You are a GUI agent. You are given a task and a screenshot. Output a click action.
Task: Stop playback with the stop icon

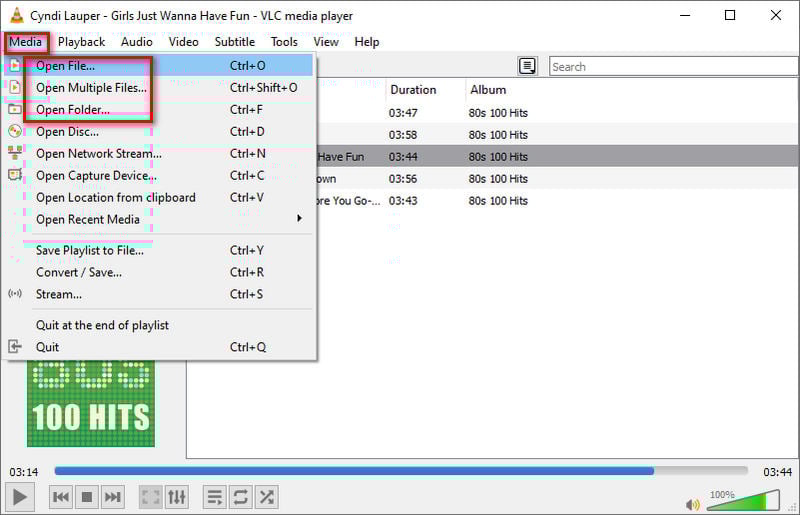pos(87,497)
